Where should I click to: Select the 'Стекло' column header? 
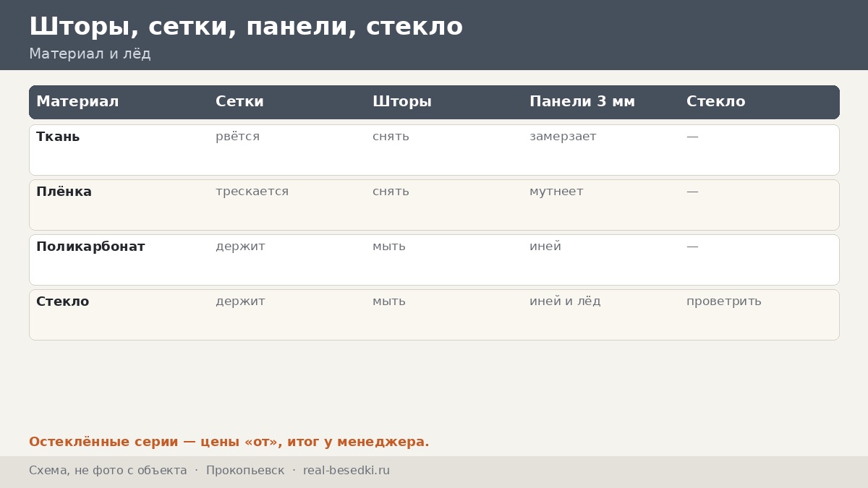click(715, 102)
